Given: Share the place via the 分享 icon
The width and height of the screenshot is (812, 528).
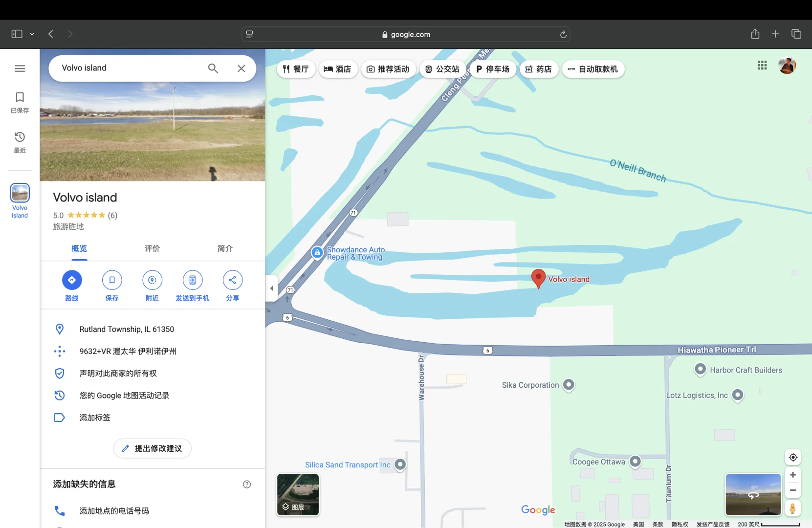Looking at the screenshot, I should (232, 280).
